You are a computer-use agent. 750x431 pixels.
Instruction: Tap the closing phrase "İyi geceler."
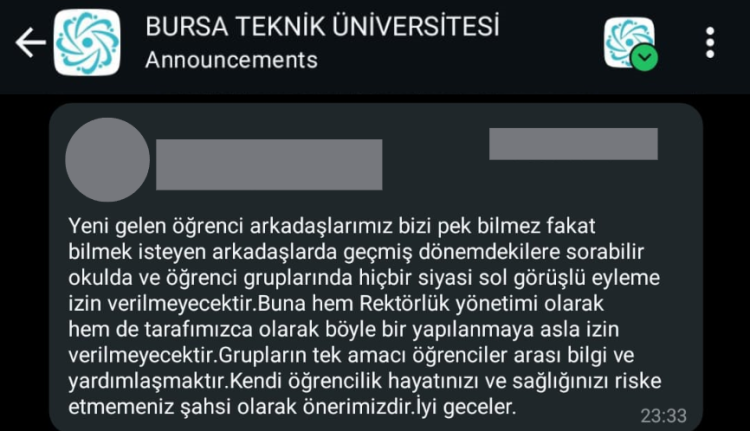click(x=463, y=408)
